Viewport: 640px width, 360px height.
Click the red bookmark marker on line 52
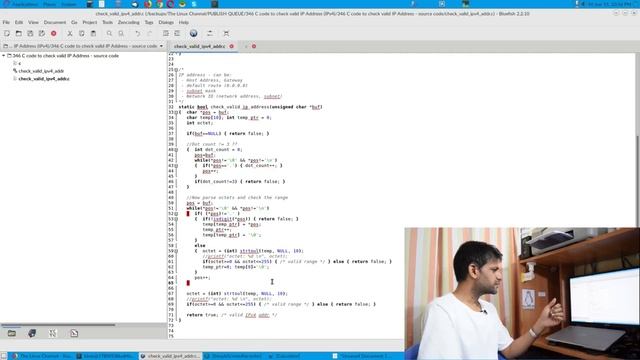(x=188, y=213)
